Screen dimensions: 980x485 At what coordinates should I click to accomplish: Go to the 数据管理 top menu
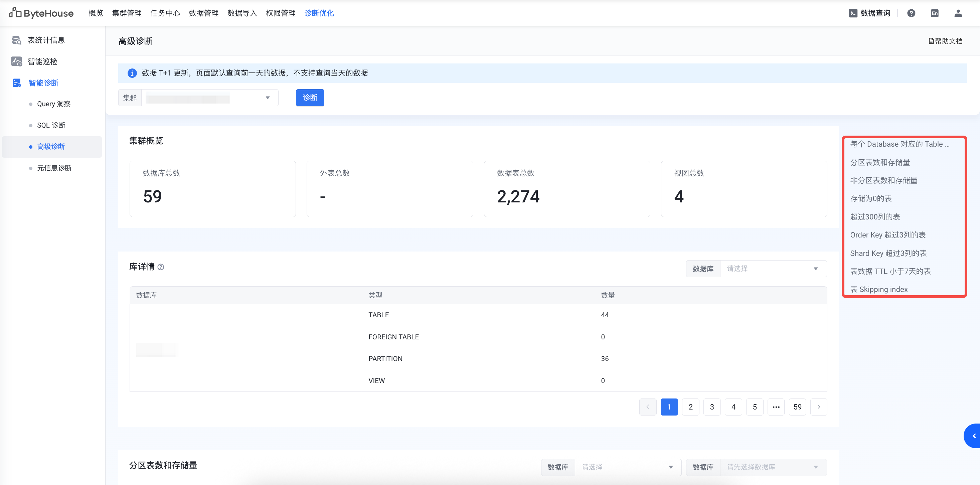[203, 13]
